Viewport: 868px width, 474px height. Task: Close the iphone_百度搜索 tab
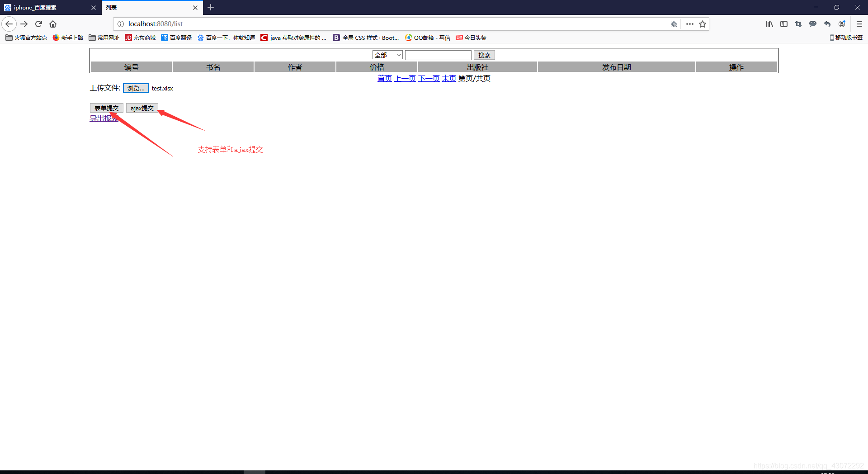[x=94, y=8]
